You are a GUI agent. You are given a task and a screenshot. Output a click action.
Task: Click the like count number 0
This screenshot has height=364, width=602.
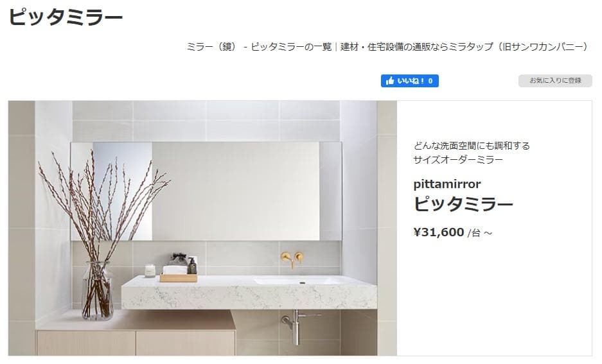(x=430, y=81)
